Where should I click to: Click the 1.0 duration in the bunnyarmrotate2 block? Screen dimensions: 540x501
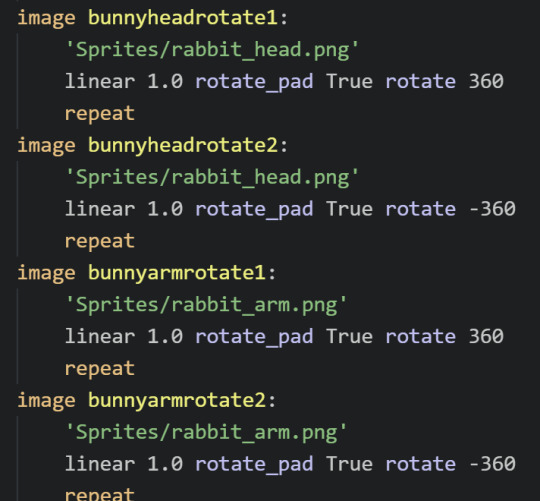pyautogui.click(x=165, y=464)
